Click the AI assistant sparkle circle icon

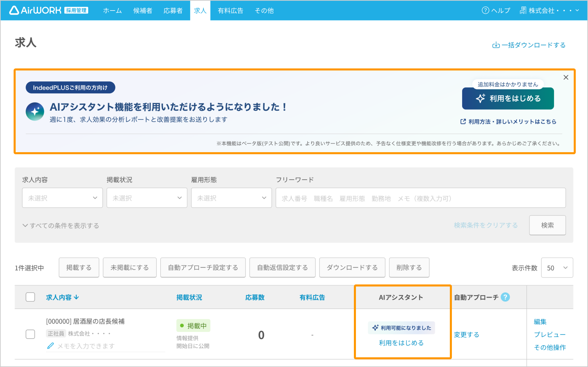click(35, 111)
